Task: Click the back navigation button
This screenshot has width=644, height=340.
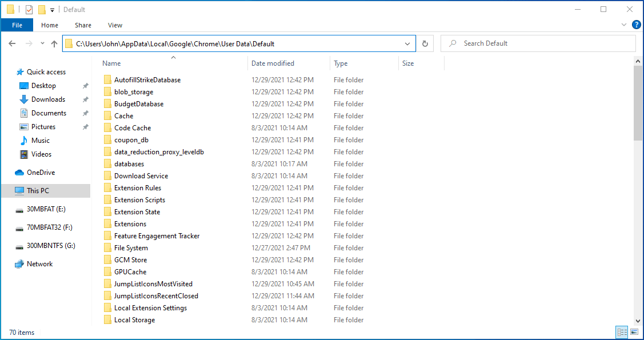Action: pyautogui.click(x=12, y=43)
